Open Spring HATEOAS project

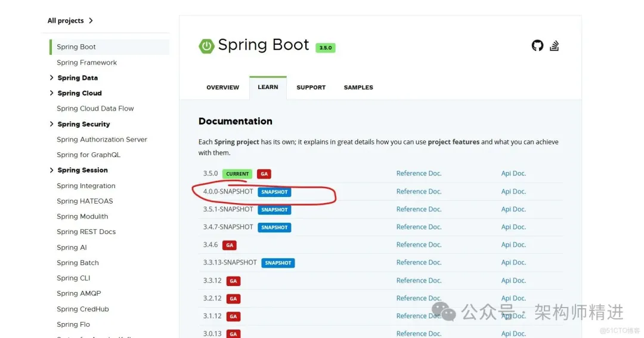tap(85, 201)
